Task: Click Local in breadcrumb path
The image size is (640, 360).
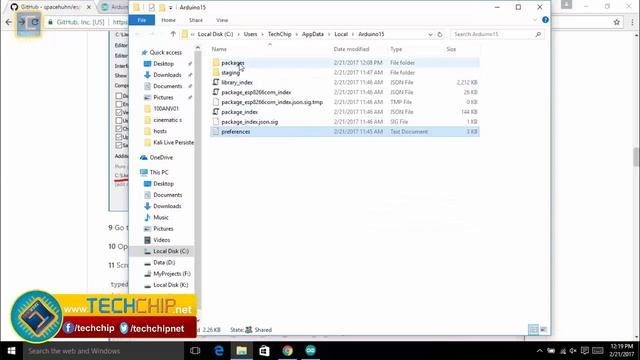Action: coord(341,34)
